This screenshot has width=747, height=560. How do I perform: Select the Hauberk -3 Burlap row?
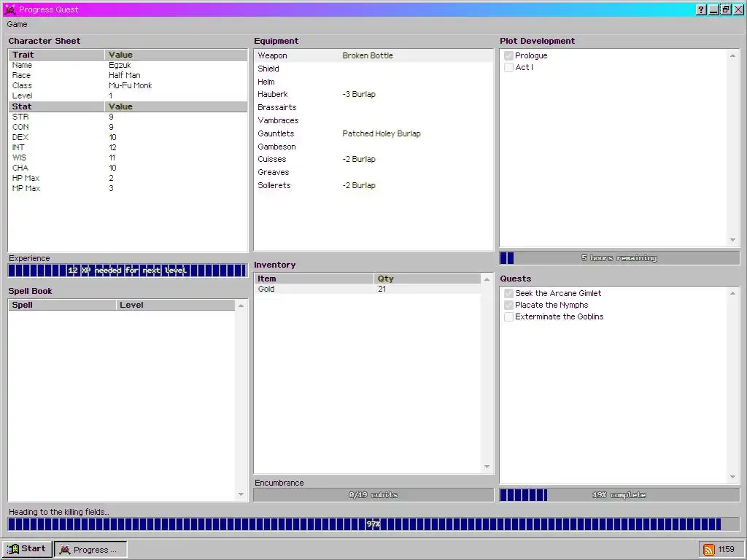tap(373, 94)
